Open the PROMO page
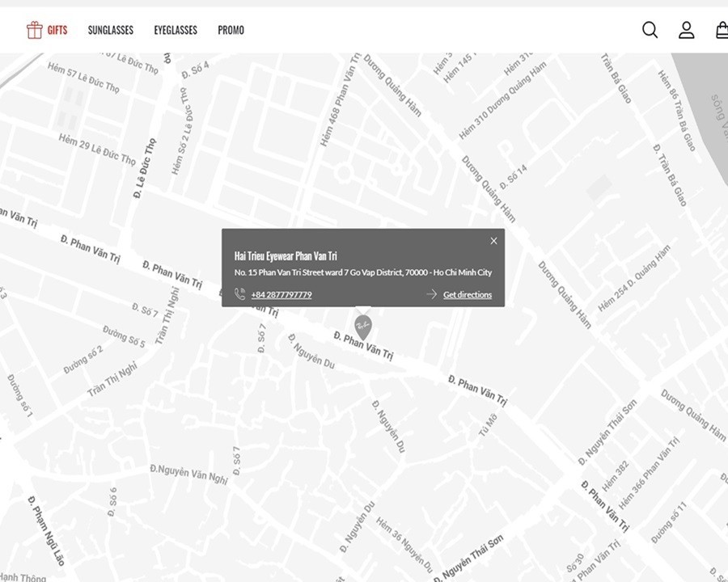The width and height of the screenshot is (728, 582). [231, 30]
